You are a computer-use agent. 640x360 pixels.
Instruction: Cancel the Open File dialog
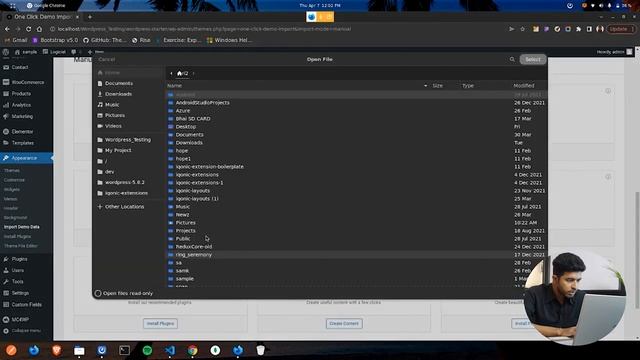coord(107,59)
